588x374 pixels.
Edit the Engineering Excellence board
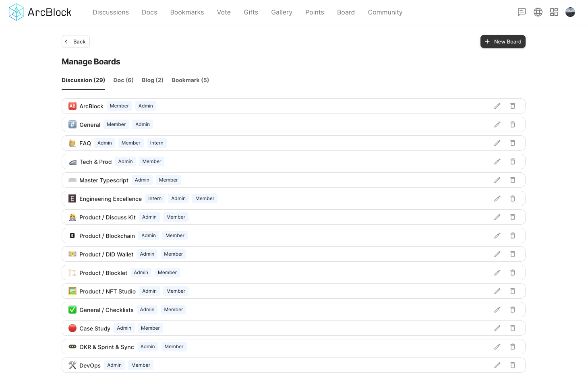tap(497, 198)
